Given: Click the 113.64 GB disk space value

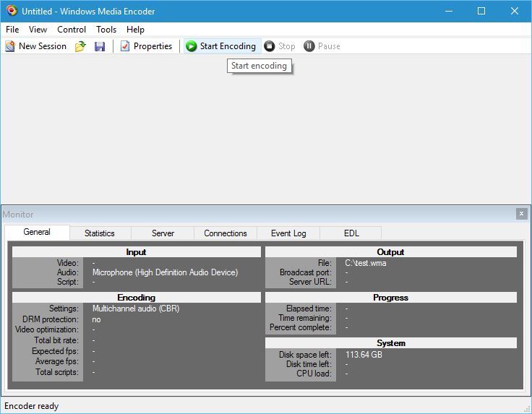Looking at the screenshot, I should pos(364,355).
